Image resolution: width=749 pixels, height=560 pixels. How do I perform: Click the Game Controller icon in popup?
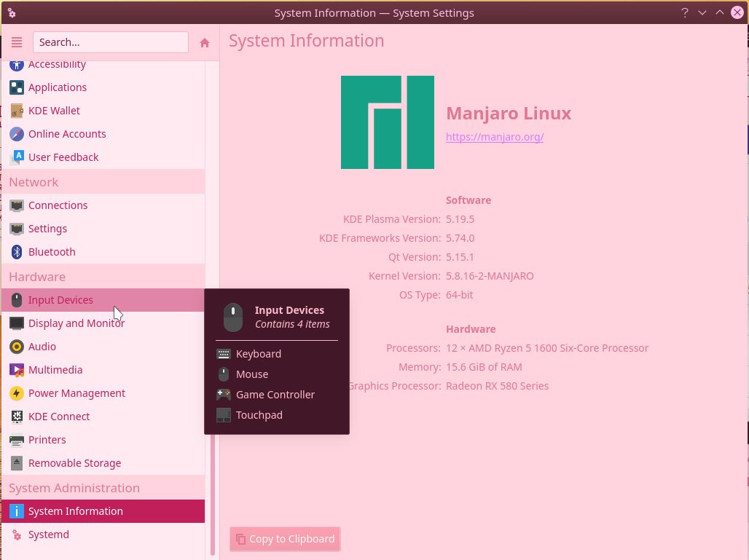point(224,395)
